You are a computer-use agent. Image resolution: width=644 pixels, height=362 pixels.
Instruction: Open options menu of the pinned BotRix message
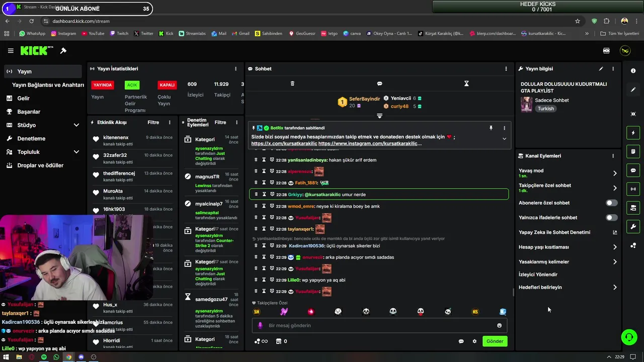(504, 128)
